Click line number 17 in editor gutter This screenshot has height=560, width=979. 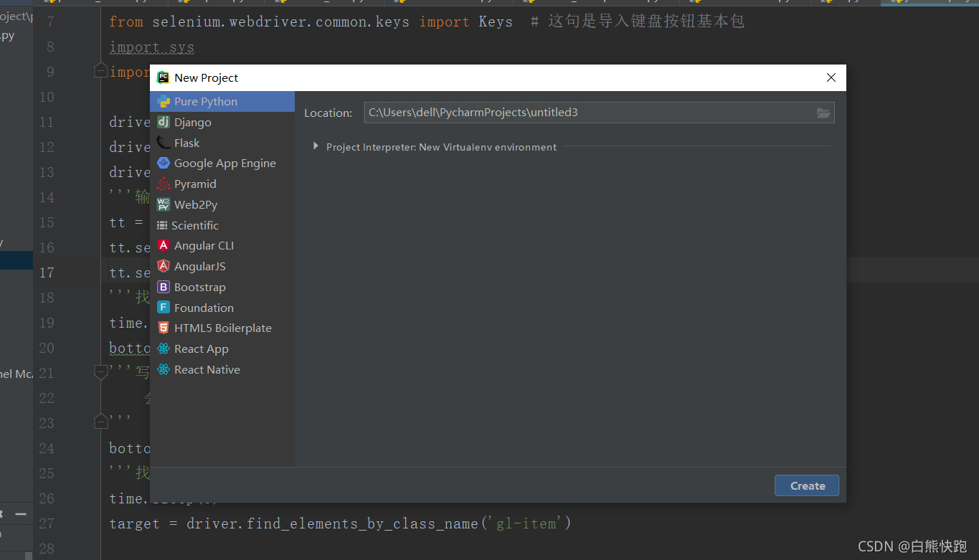[x=47, y=272]
